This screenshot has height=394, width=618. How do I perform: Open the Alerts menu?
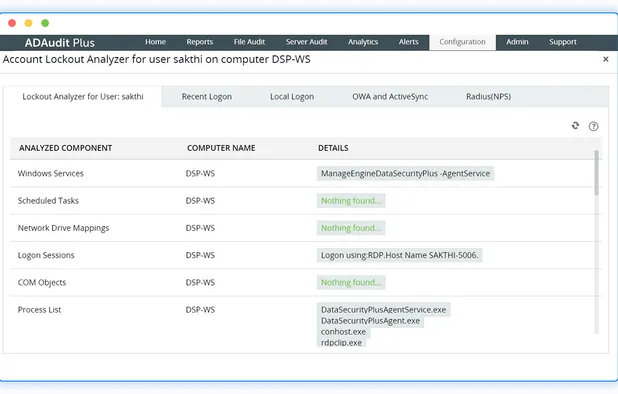(409, 42)
